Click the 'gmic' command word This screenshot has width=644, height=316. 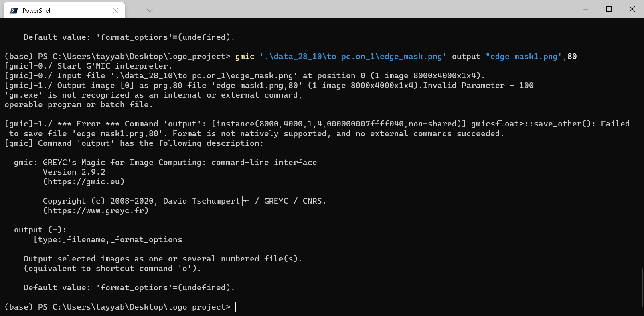tap(245, 57)
